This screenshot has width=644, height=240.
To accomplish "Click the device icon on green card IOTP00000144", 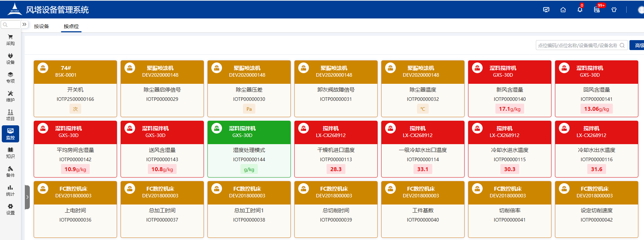I will (x=217, y=128).
